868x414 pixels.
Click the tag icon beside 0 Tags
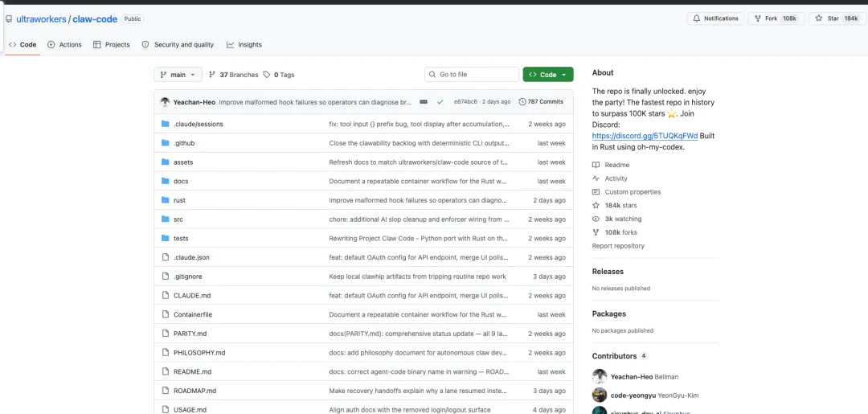[267, 75]
